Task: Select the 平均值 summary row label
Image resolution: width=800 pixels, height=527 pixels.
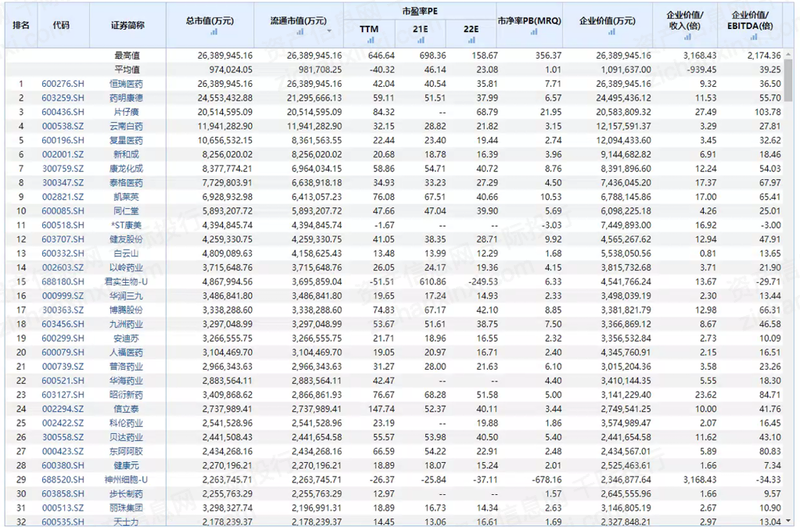Action: (127, 69)
